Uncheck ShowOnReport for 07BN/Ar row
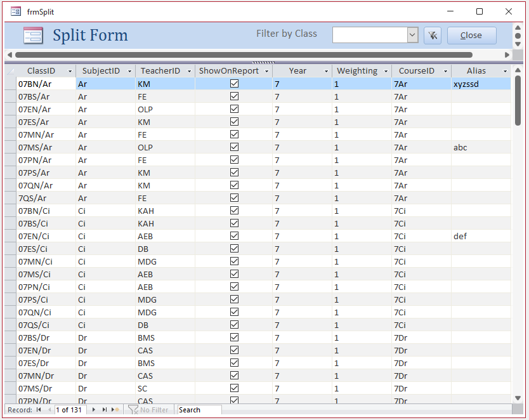529x420 pixels. tap(234, 83)
